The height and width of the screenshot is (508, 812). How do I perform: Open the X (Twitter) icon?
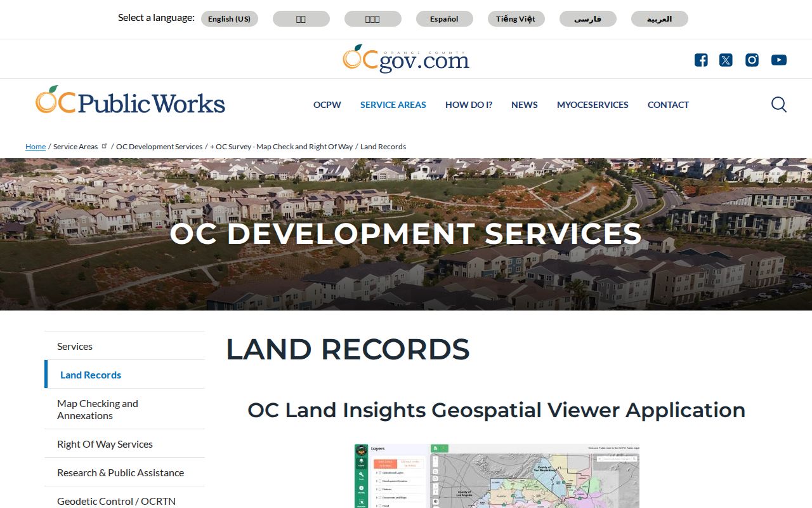point(726,60)
